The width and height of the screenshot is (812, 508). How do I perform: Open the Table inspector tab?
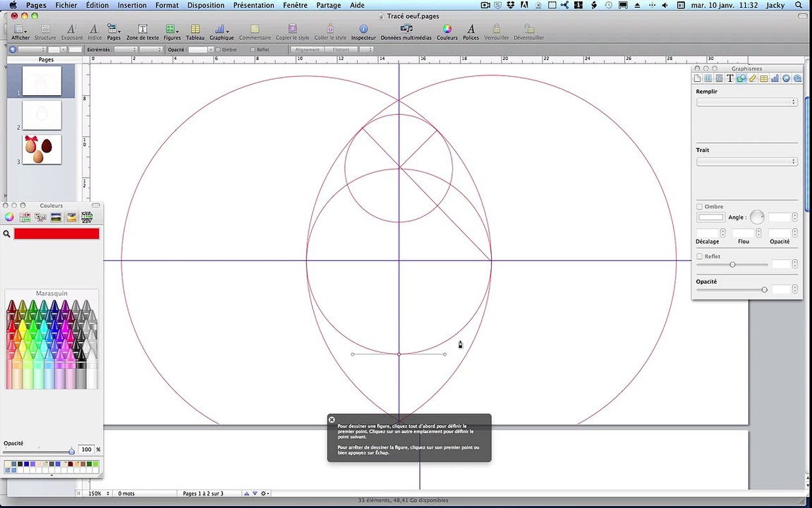(764, 78)
